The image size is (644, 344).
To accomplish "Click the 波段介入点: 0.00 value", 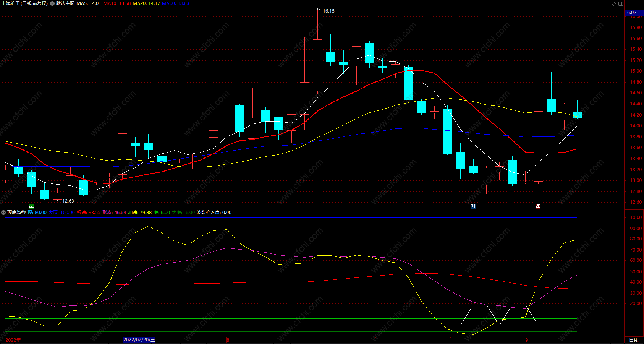I will 214,213.
